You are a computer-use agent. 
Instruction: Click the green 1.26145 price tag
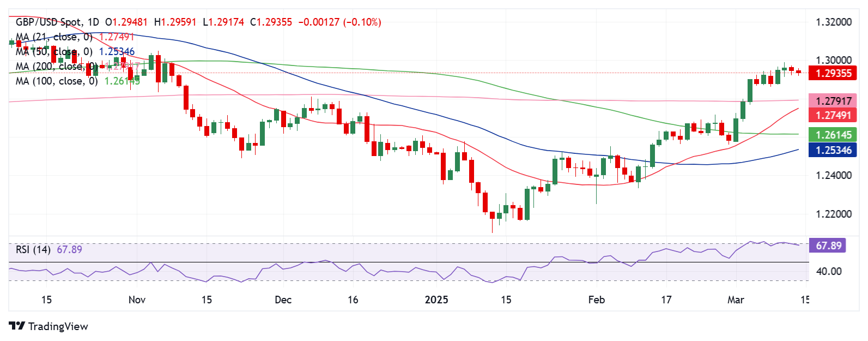tap(833, 135)
